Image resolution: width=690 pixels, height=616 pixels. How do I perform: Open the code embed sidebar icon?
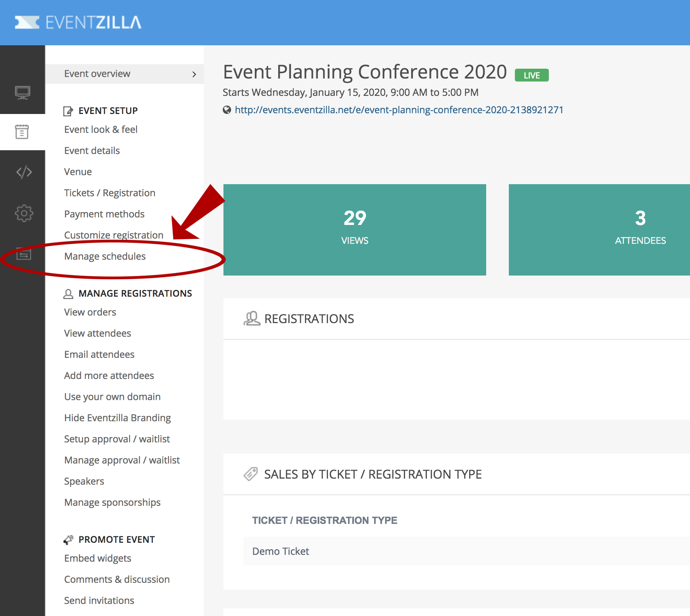tap(24, 172)
